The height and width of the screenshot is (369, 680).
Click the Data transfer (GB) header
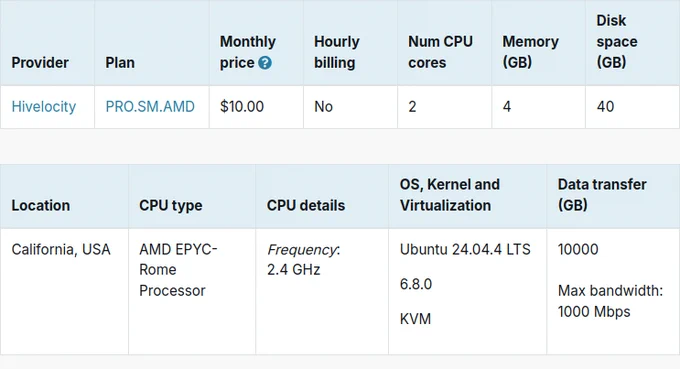(602, 195)
